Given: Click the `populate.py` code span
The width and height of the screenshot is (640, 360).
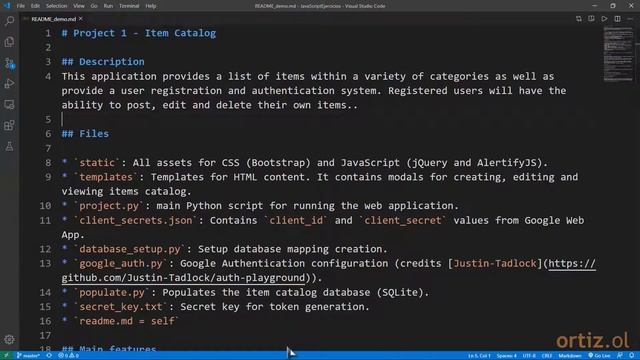Looking at the screenshot, I should 112,293.
